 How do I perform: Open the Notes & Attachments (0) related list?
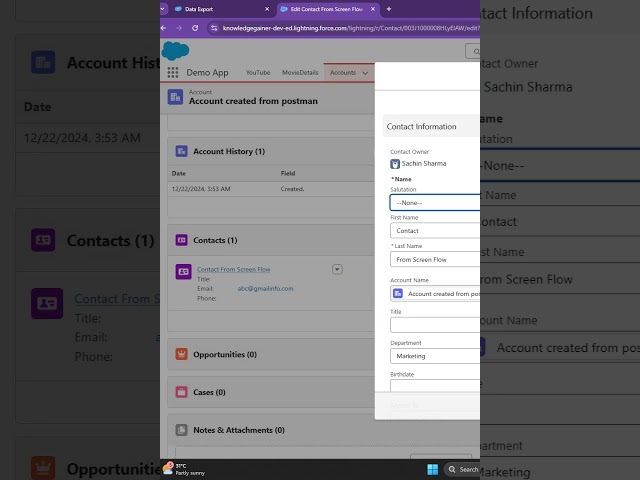coord(239,430)
